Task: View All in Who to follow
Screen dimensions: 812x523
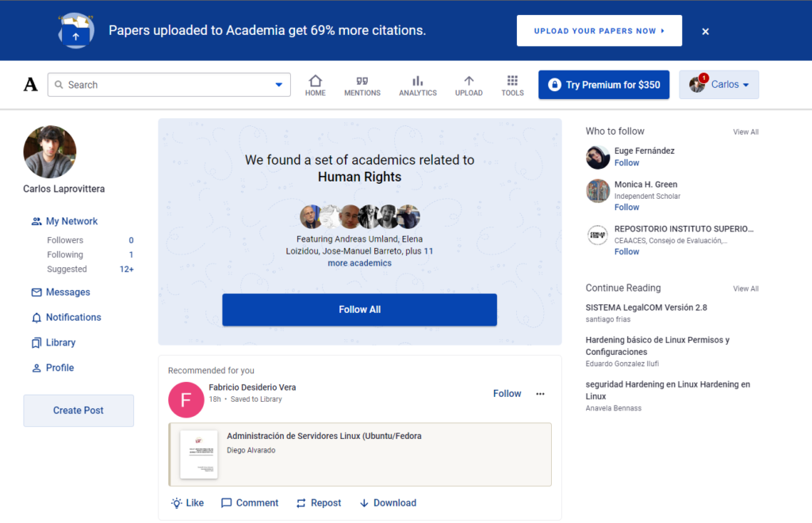Action: pyautogui.click(x=745, y=132)
